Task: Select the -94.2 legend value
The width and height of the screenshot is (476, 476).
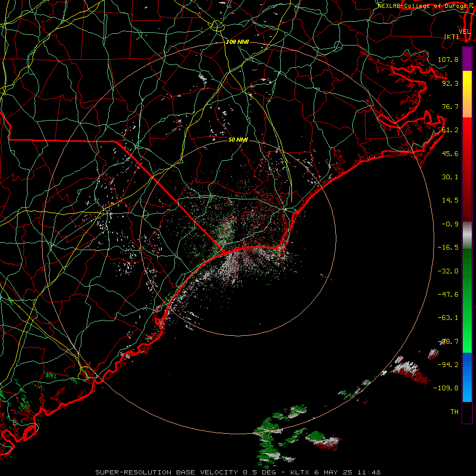Action: [x=448, y=364]
